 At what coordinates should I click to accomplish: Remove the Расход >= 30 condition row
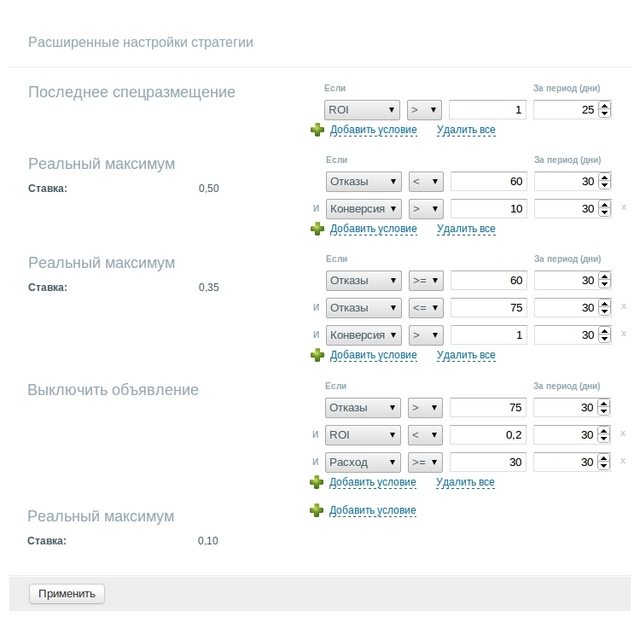[624, 461]
